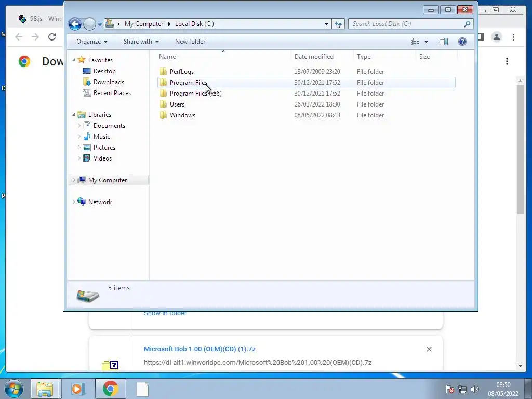
Task: Remove Microsoft Bob download from list
Action: (x=429, y=349)
